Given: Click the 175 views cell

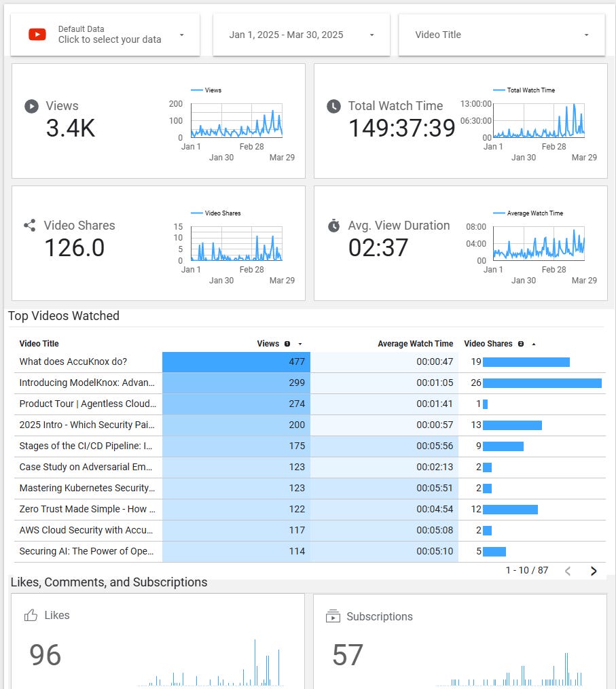Looking at the screenshot, I should pyautogui.click(x=236, y=446).
